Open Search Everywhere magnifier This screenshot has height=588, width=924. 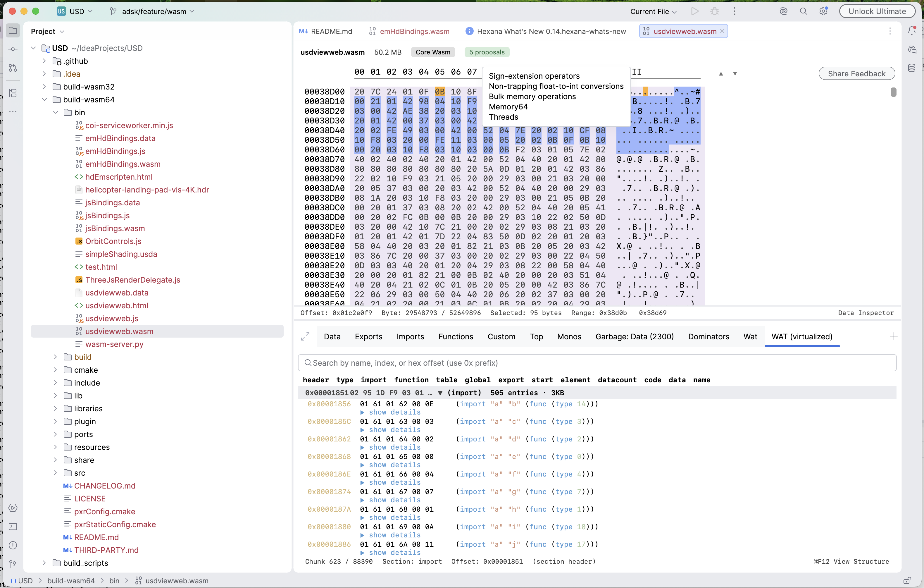tap(804, 11)
